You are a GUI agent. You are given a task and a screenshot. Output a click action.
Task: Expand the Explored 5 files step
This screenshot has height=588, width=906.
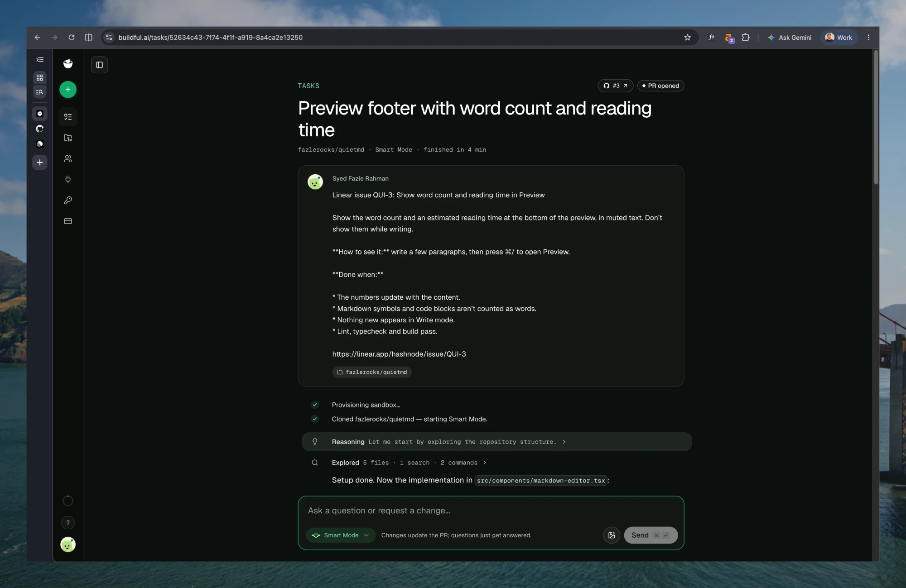coord(409,463)
